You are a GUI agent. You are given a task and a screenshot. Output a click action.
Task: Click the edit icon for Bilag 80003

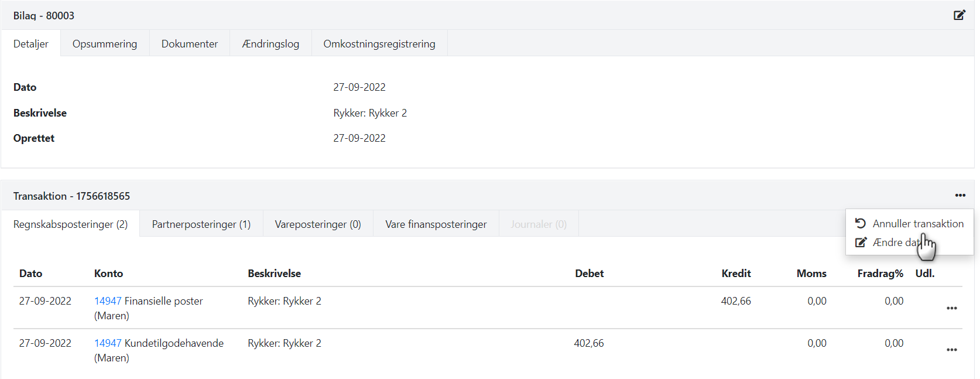(959, 15)
